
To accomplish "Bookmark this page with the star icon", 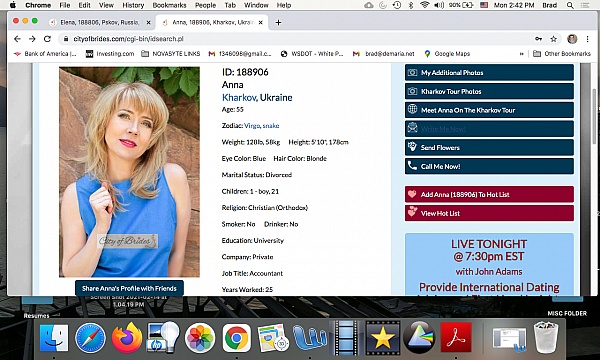I will (x=553, y=39).
